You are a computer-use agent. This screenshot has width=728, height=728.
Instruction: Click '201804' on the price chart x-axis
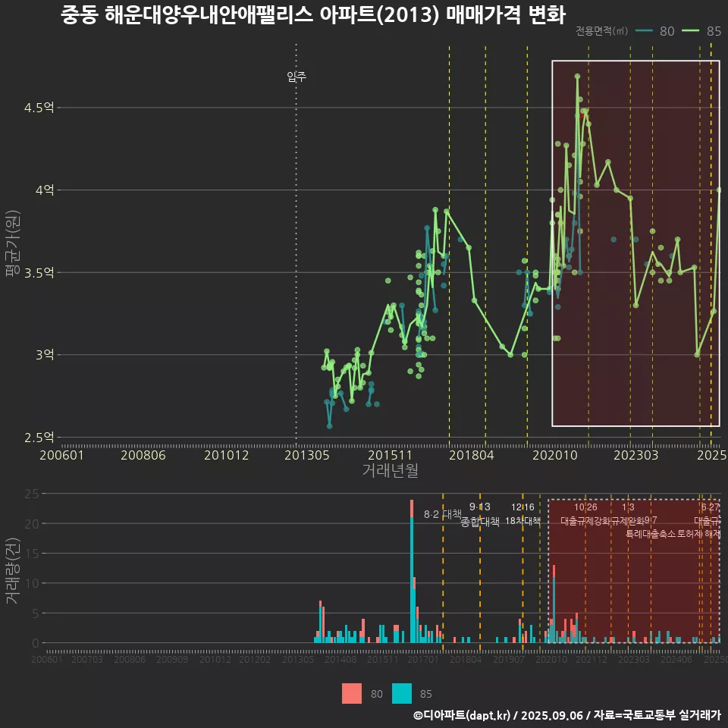471,455
